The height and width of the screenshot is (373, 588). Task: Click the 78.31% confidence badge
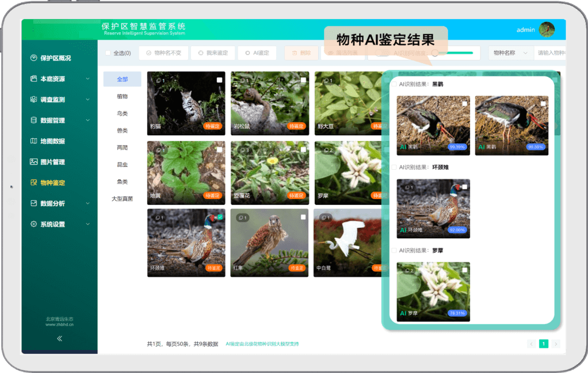click(457, 313)
